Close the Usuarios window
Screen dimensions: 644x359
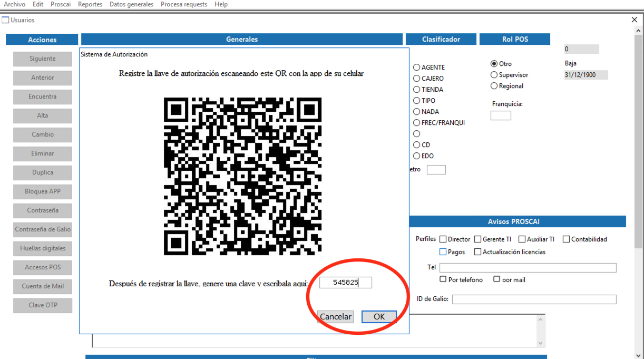[635, 20]
